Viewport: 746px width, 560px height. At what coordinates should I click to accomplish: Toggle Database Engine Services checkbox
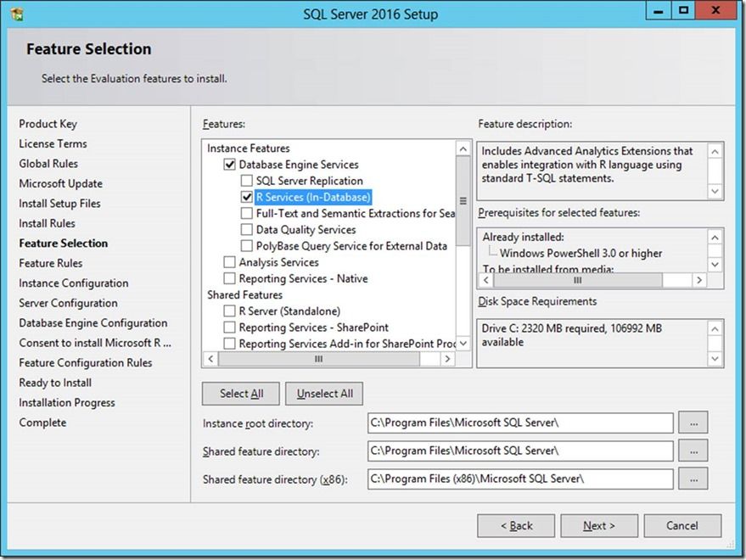tap(229, 165)
